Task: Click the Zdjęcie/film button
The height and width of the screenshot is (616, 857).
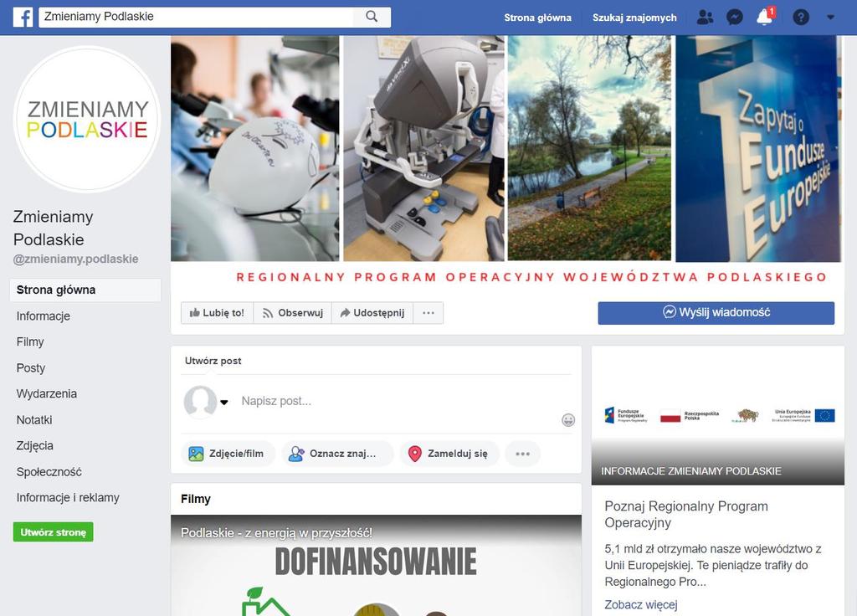Action: 227,454
